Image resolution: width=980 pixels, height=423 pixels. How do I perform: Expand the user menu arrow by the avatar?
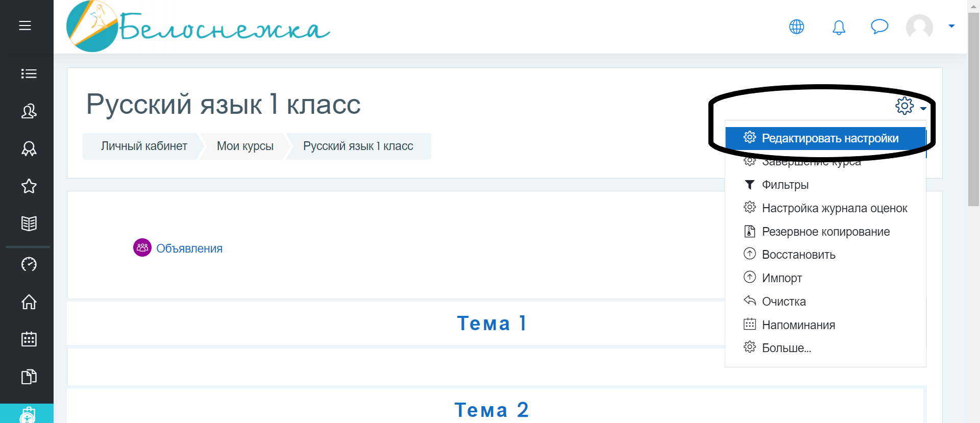951,26
